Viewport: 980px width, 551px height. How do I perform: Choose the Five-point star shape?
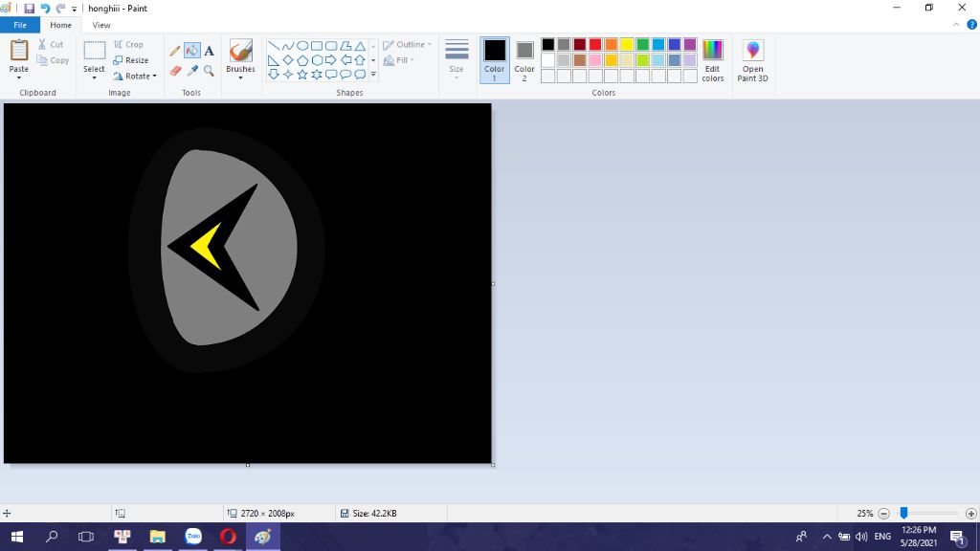(x=302, y=75)
